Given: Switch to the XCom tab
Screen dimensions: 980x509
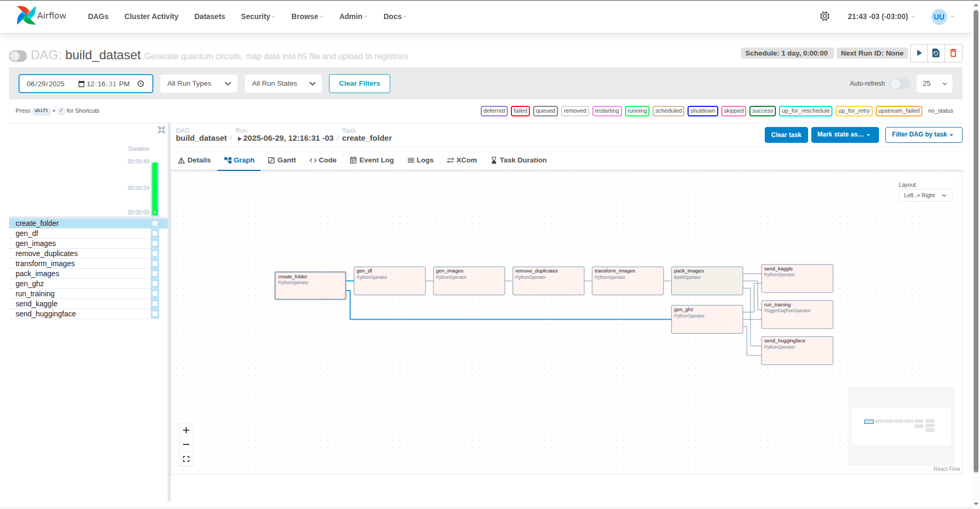Looking at the screenshot, I should click(462, 160).
